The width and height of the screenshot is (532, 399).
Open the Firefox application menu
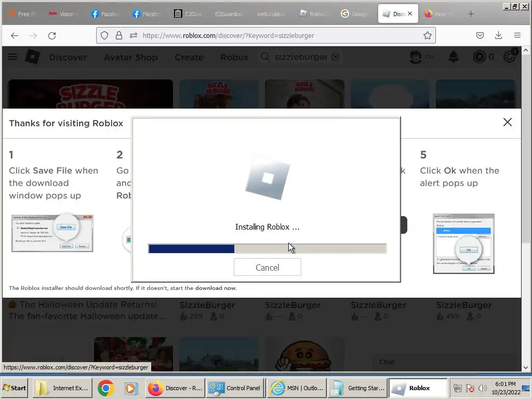[517, 36]
